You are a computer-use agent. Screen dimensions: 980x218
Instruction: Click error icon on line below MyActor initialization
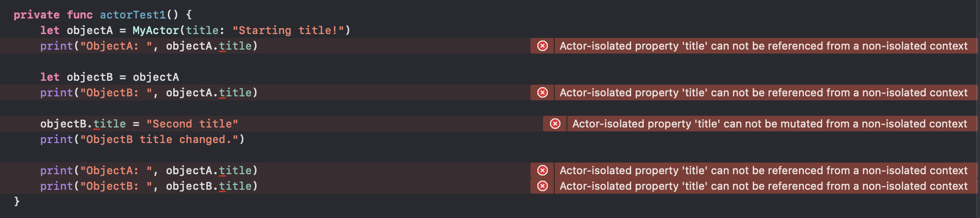tap(542, 46)
